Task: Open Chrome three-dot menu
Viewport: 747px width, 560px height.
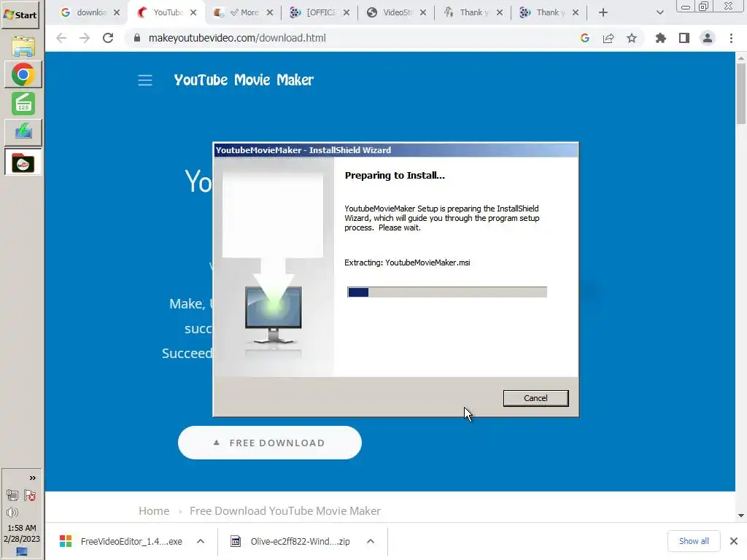Action: tap(731, 38)
